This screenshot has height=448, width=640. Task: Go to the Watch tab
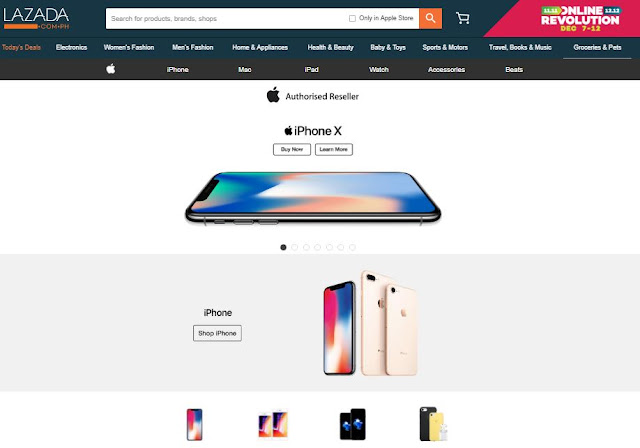[x=379, y=69]
